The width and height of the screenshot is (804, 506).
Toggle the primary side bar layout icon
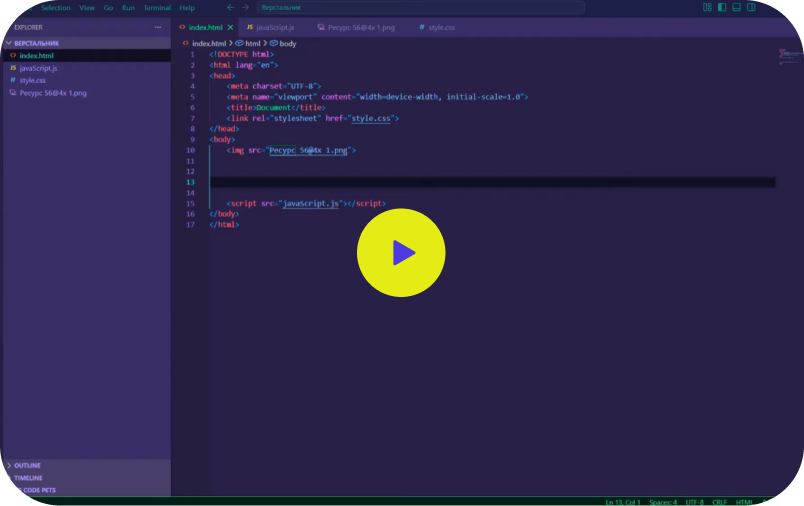pyautogui.click(x=722, y=7)
